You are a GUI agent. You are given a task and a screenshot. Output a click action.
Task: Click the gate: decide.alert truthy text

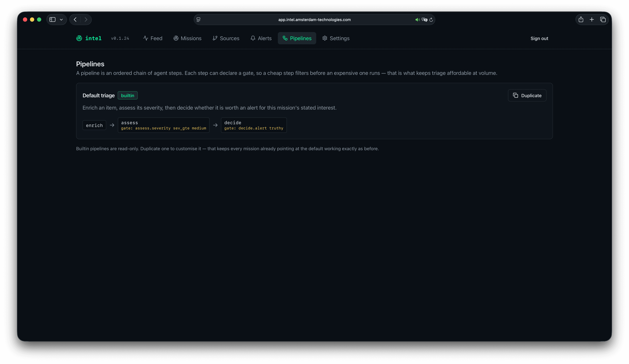(254, 128)
